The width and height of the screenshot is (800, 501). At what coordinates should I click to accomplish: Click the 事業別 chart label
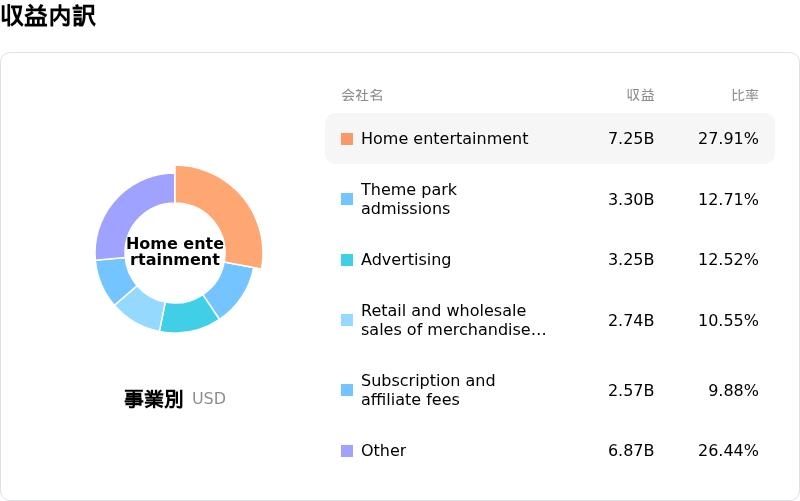pos(153,398)
